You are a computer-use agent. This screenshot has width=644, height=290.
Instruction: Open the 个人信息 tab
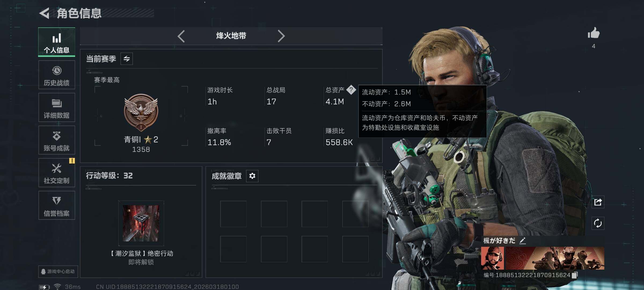tap(57, 42)
